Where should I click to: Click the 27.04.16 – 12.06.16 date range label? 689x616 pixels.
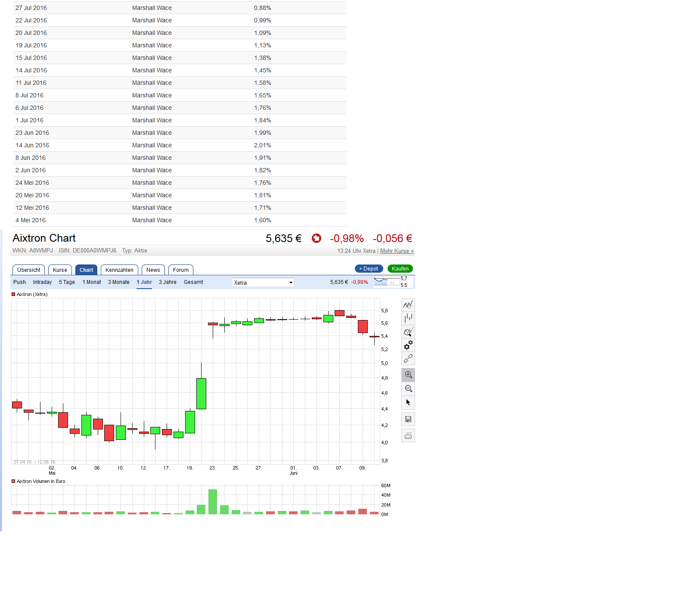pos(34,462)
